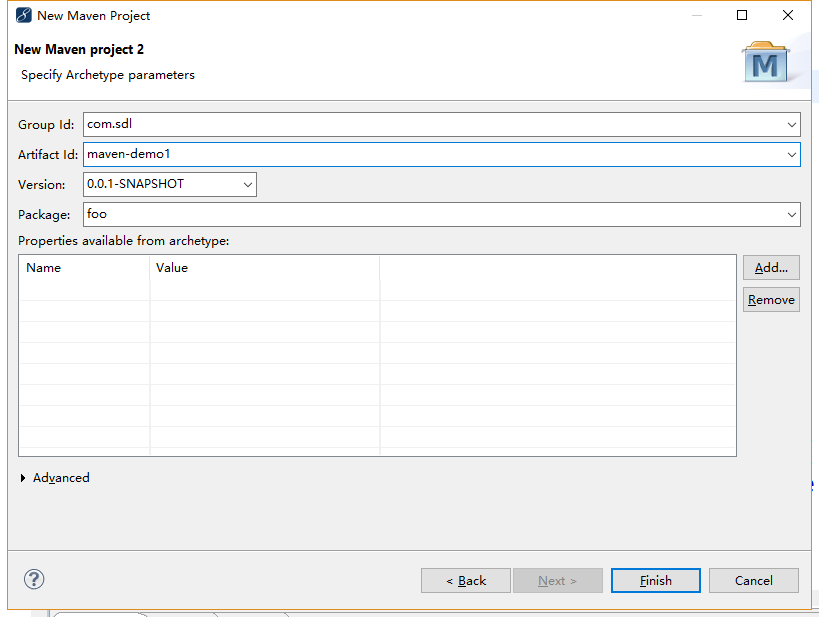Open the help question mark icon

click(34, 579)
